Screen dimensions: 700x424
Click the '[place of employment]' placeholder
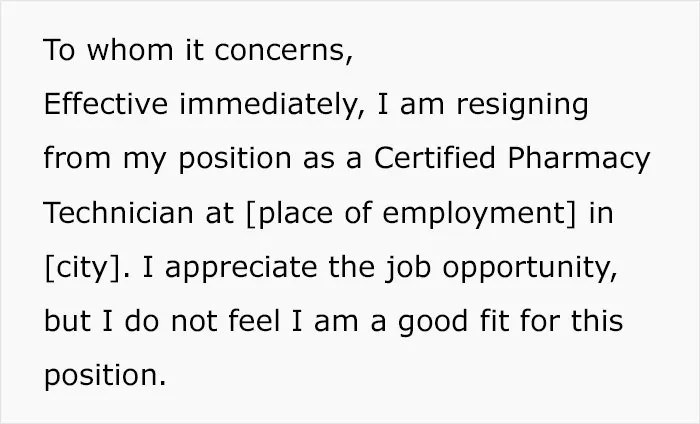point(411,214)
